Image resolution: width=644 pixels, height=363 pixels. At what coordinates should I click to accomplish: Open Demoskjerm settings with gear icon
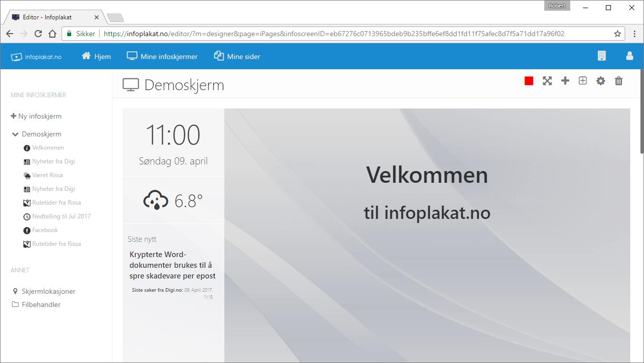pos(601,81)
